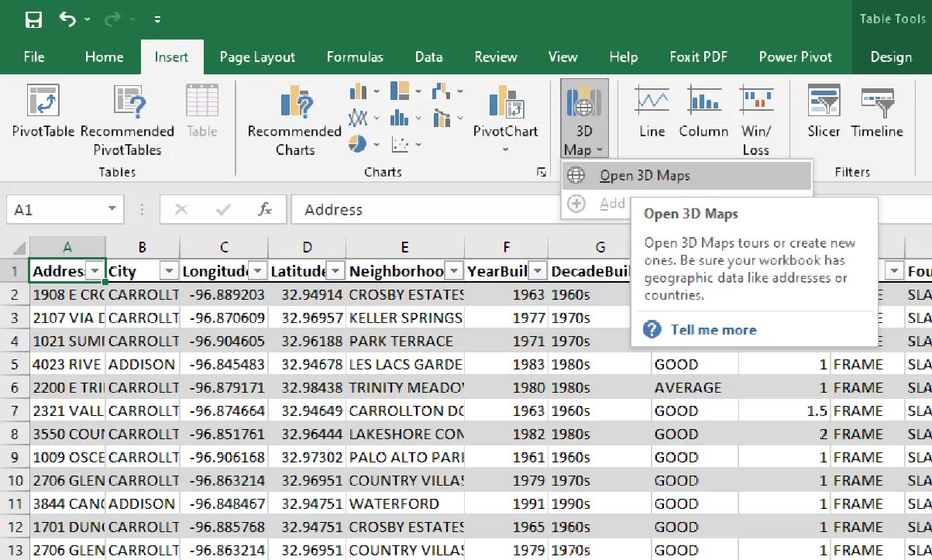Create a PivotChart
Screen dimensions: 932x560
(x=505, y=115)
